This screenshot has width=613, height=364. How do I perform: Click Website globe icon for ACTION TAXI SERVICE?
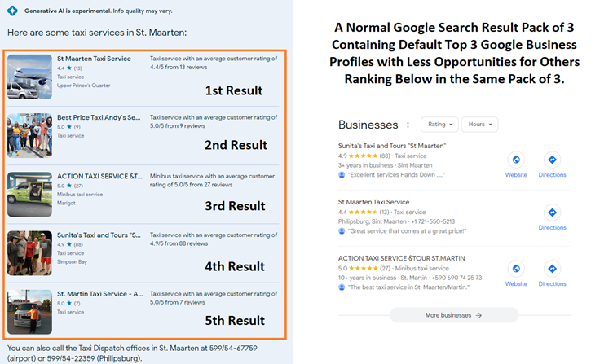[x=516, y=269]
